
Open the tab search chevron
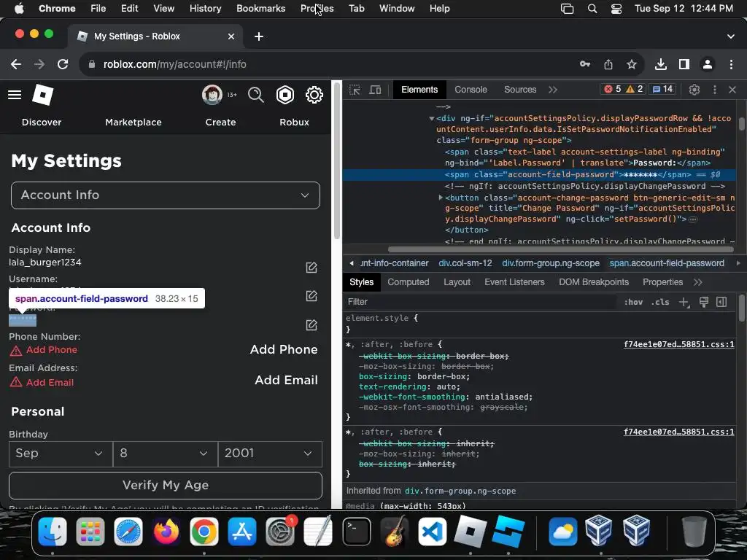tap(730, 36)
